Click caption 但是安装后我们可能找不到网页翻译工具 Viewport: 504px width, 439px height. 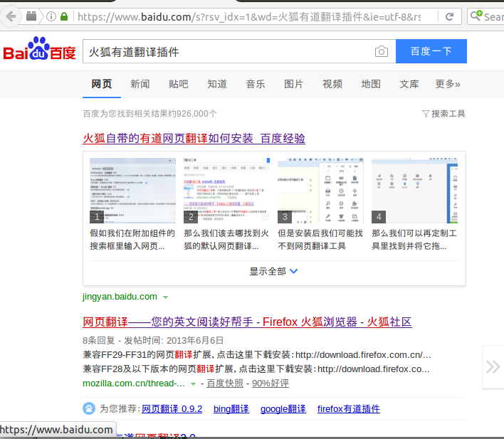[x=320, y=240]
